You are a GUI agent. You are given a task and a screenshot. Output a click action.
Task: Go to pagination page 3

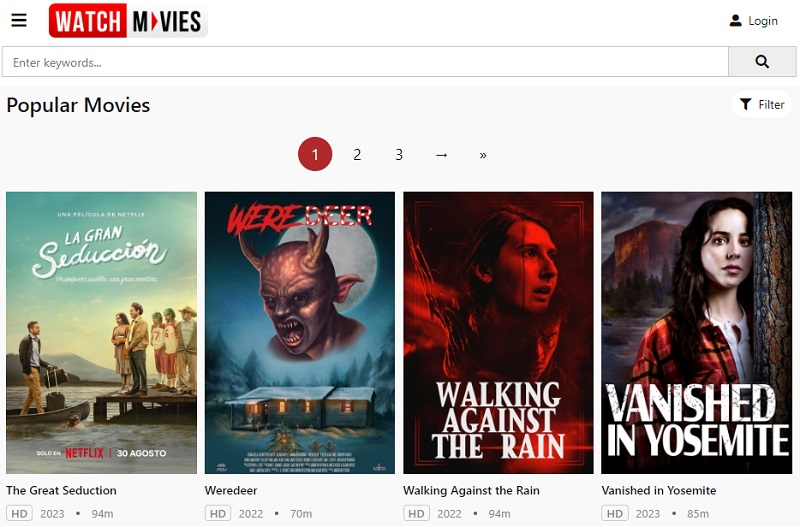tap(399, 154)
